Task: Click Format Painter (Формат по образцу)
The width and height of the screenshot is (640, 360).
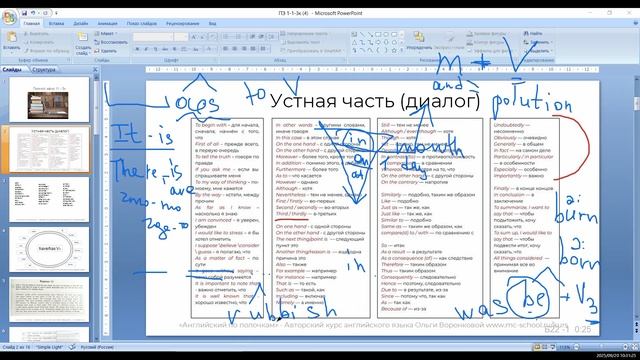Action: tap(47, 51)
